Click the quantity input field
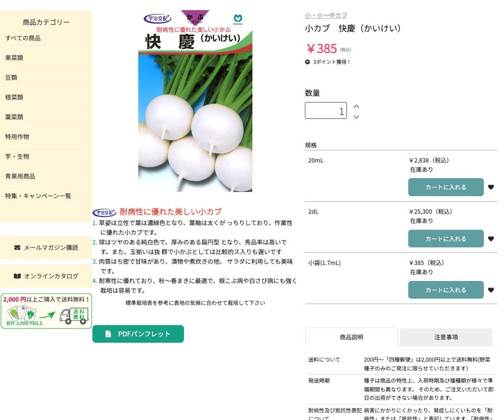 [326, 110]
